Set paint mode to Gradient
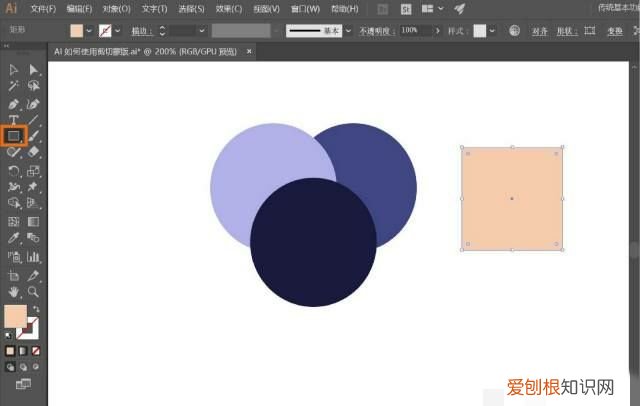This screenshot has height=406, width=640. pyautogui.click(x=23, y=351)
